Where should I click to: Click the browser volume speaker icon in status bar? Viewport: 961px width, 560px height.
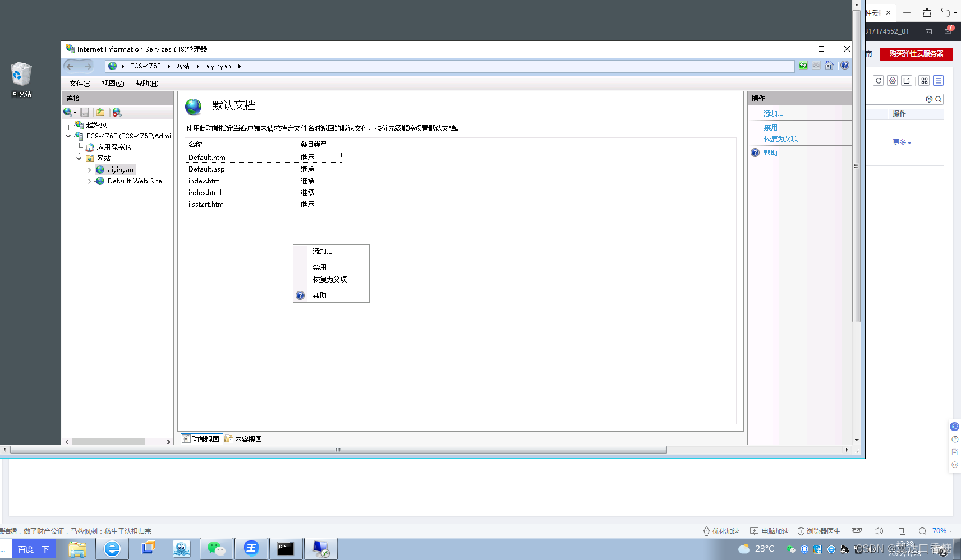(879, 531)
